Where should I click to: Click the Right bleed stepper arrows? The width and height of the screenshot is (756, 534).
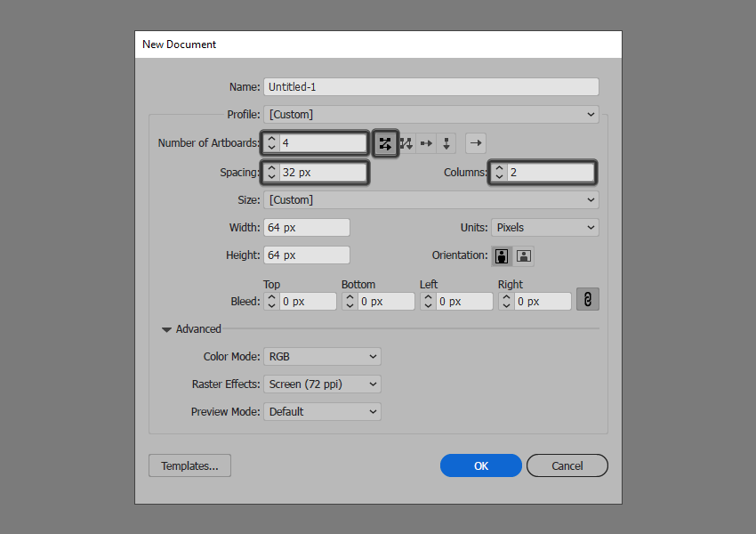coord(506,302)
